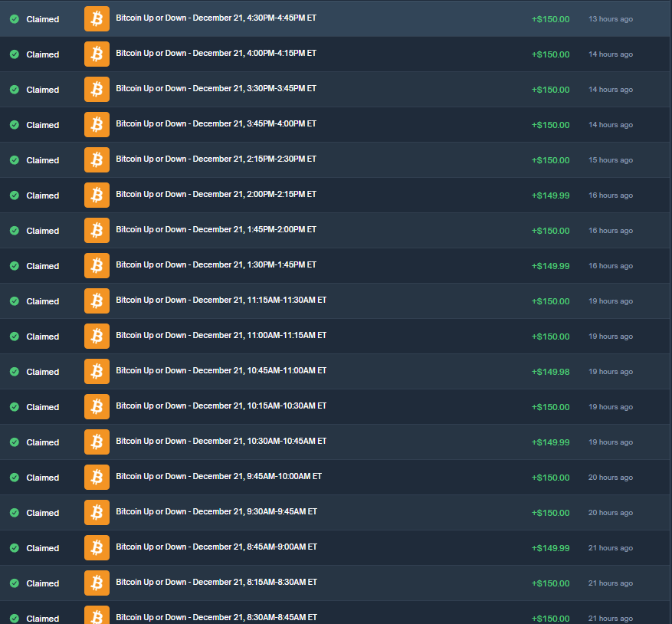The height and width of the screenshot is (624, 672).
Task: Open Bitcoin Up or Down 9:45AM-10:00AM ET market
Action: [218, 476]
